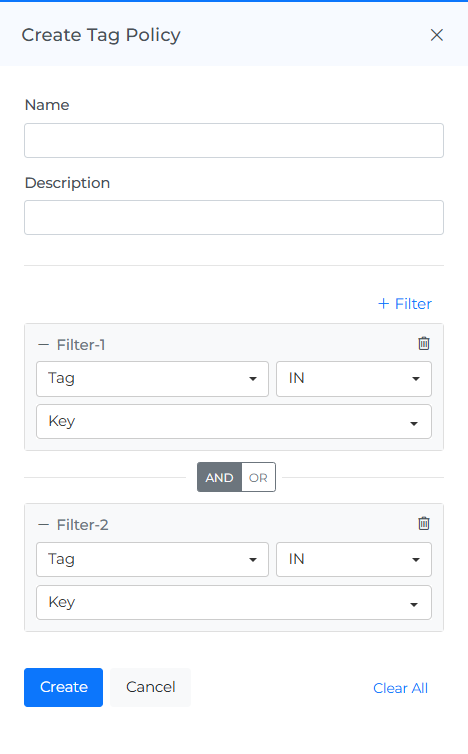
Task: Click the Description input field
Action: (x=234, y=217)
